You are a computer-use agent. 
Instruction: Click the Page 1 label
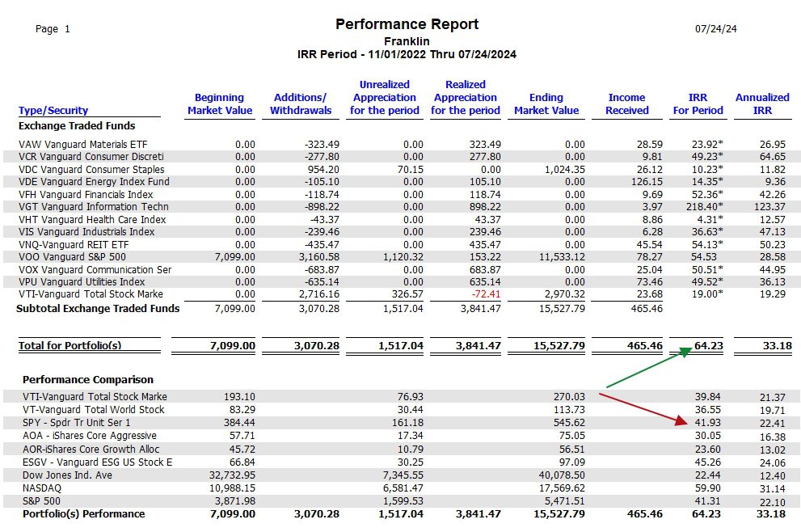53,28
